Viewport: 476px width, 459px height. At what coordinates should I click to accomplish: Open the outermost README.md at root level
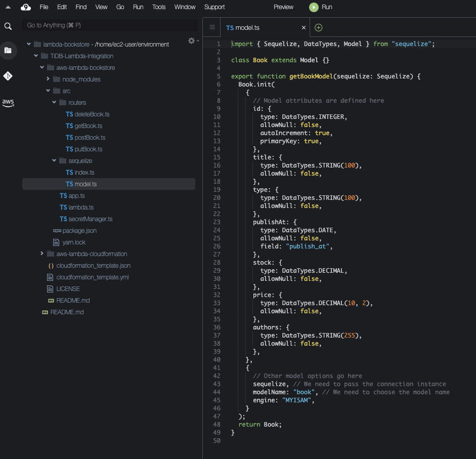tap(67, 312)
